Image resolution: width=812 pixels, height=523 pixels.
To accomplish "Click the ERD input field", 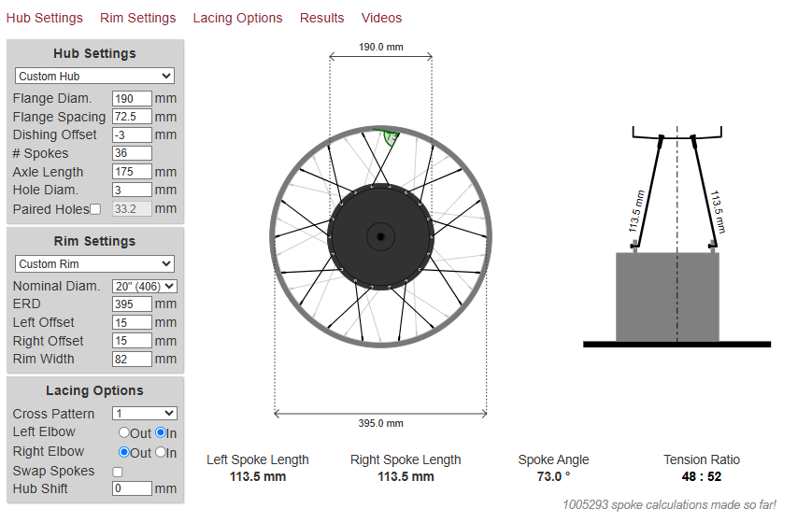I will (x=132, y=304).
